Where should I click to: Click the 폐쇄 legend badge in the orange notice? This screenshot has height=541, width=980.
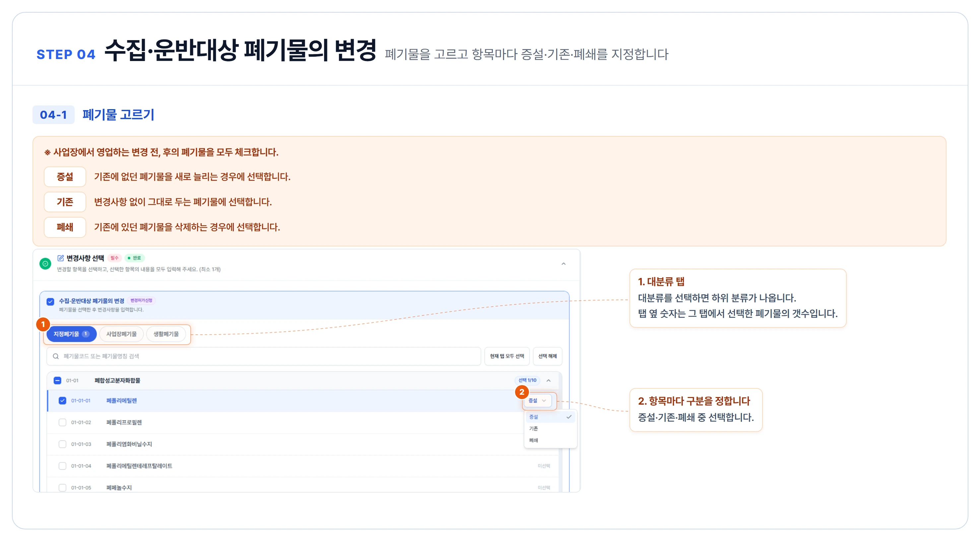pos(65,227)
